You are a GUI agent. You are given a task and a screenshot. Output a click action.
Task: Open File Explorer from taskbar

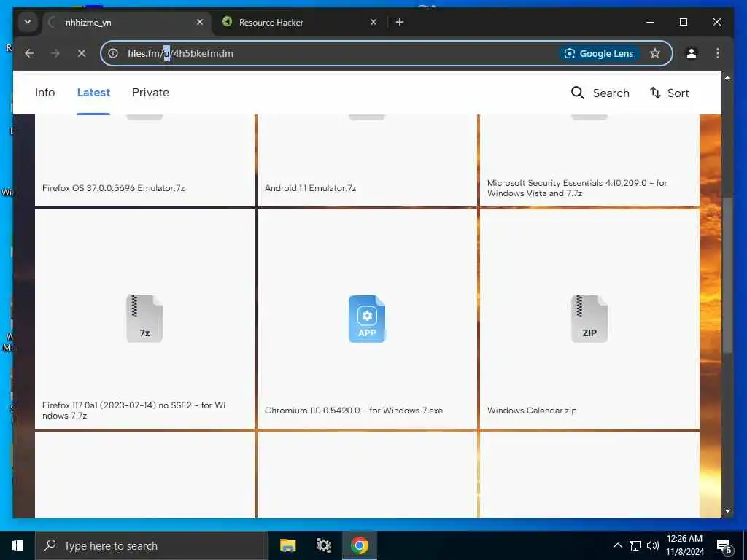click(287, 545)
